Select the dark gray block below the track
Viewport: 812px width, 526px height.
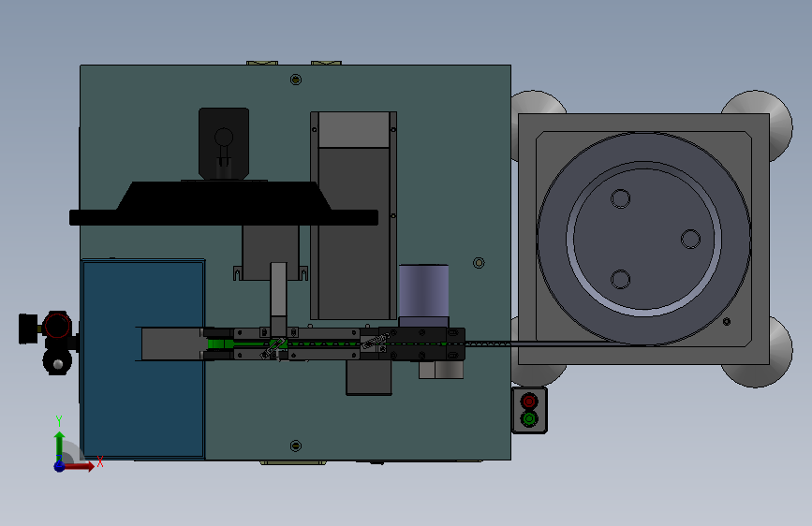tap(369, 377)
